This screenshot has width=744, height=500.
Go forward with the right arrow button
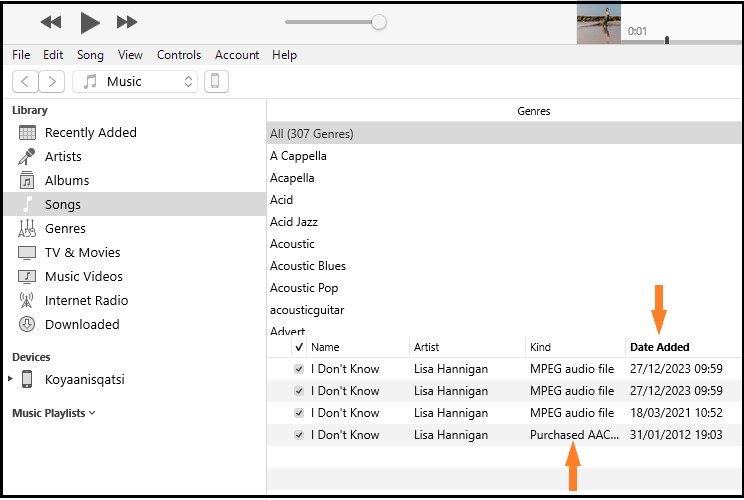[52, 82]
